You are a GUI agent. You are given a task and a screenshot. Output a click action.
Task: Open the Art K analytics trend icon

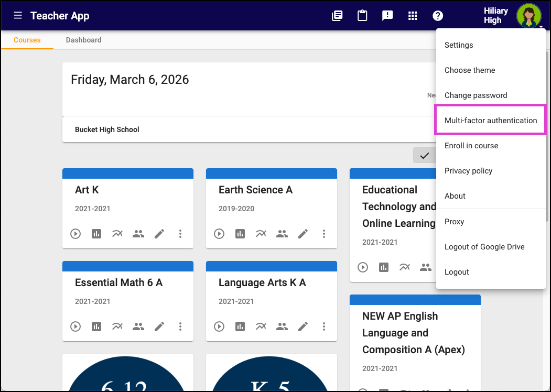click(117, 234)
